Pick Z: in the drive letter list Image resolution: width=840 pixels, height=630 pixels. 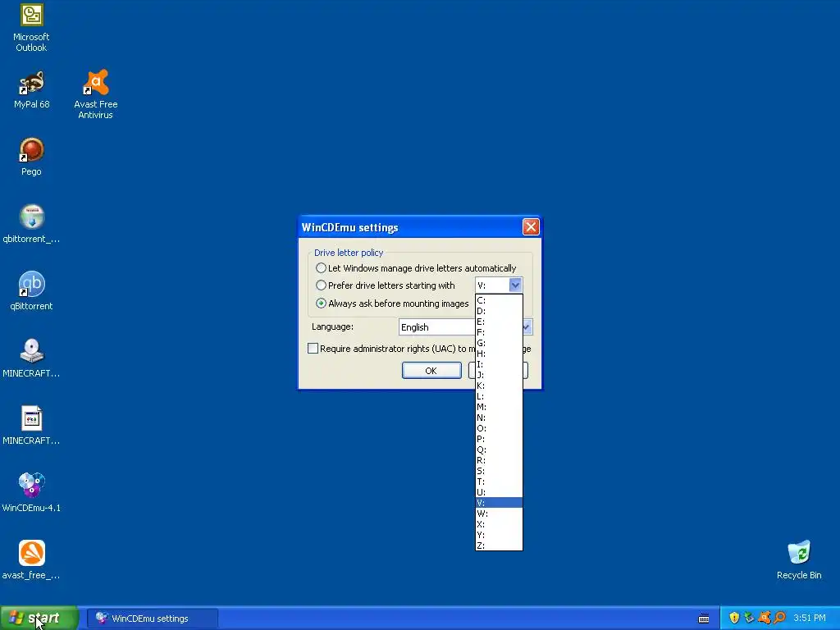click(x=499, y=546)
